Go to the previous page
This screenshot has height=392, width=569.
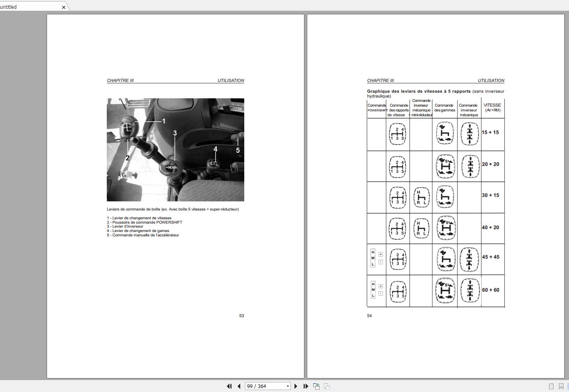point(239,386)
